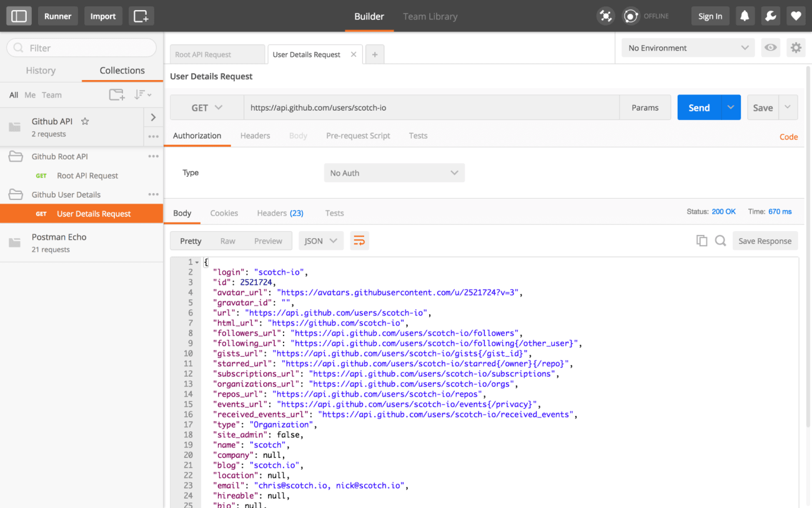Open the response Headers (23) tab

[280, 213]
